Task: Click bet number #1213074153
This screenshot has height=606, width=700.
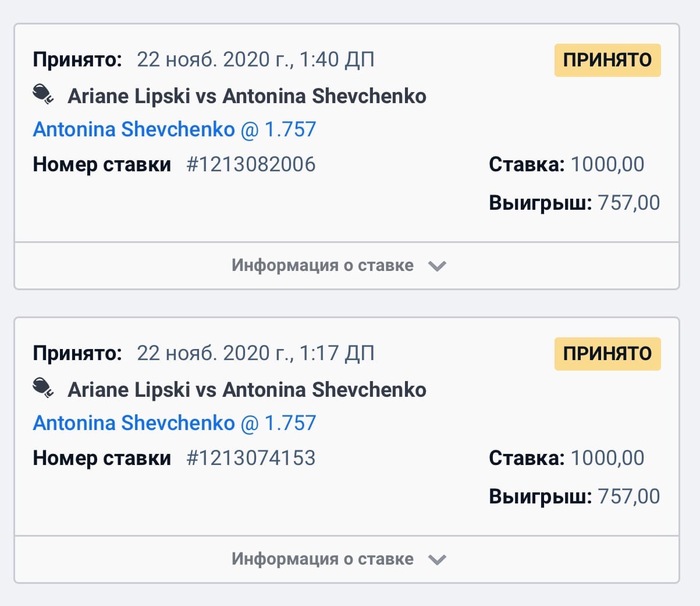Action: point(251,458)
